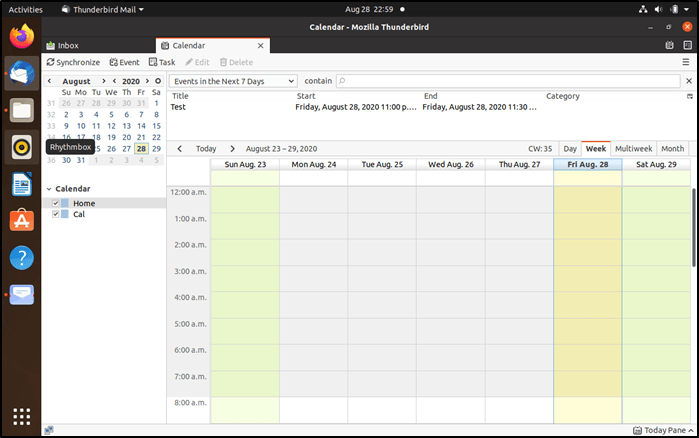
Task: Switch to Month view
Action: (x=672, y=149)
